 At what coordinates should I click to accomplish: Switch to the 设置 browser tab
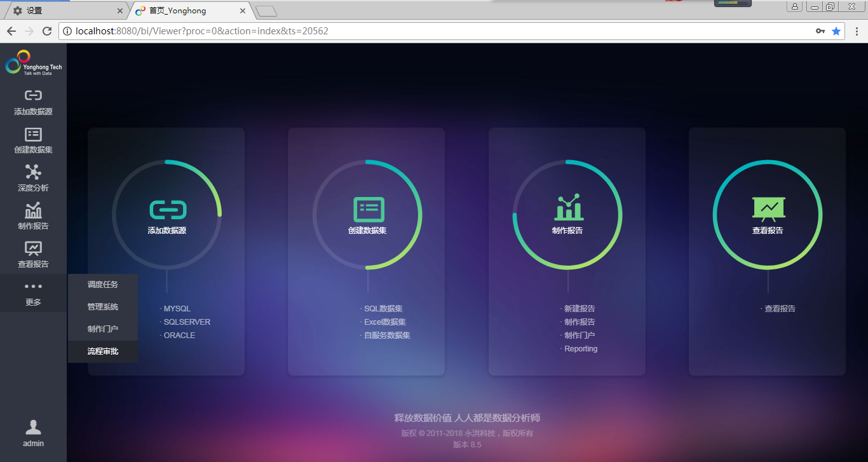click(64, 11)
